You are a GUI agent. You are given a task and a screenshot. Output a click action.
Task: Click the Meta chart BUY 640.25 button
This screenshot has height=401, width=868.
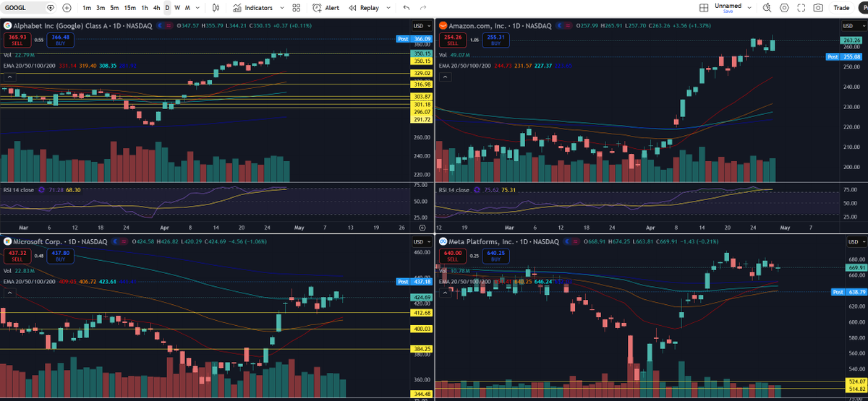[x=495, y=255]
